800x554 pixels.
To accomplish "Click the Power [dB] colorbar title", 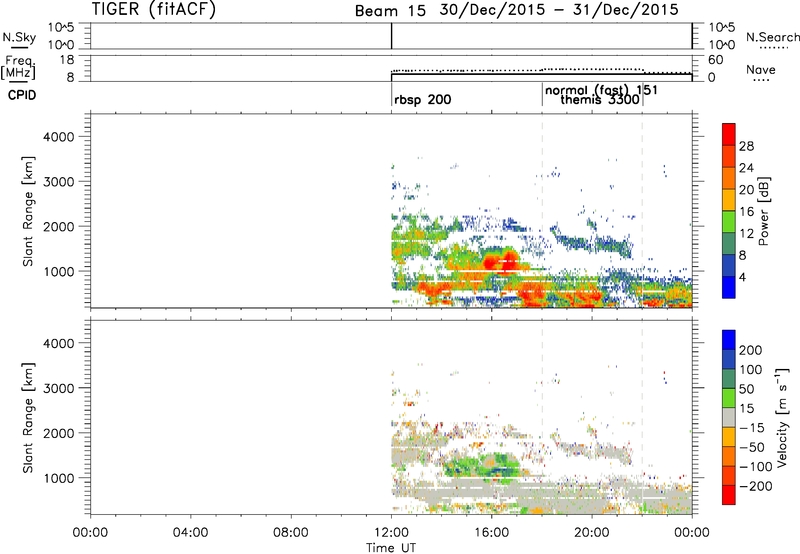I will click(764, 211).
